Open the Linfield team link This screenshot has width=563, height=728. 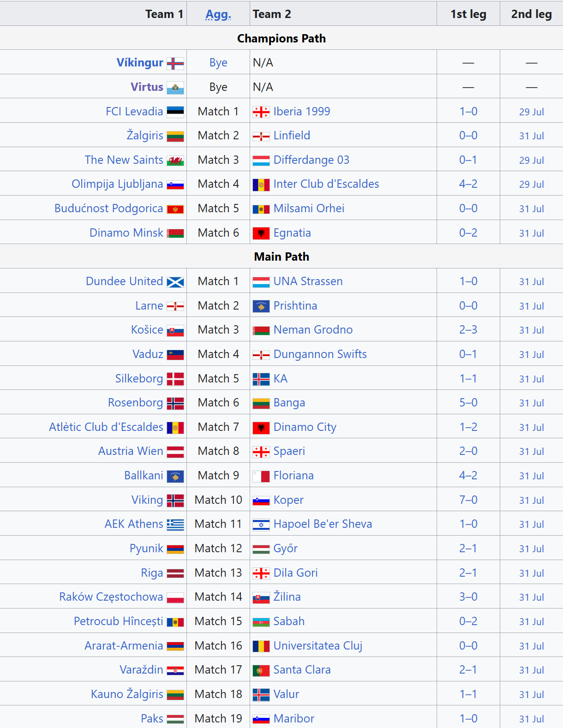292,136
